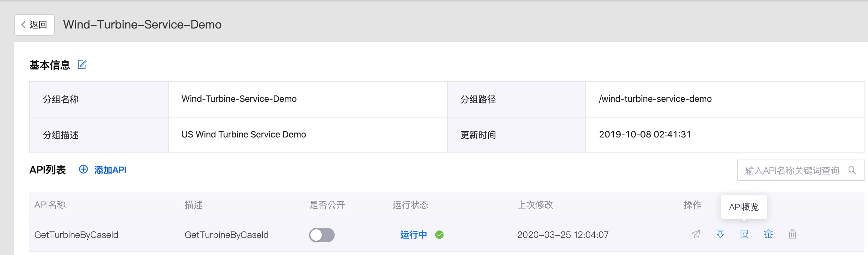Select the GetTurbineByCaseId name in the API名称 column
Screen dimensions: 868x255
76,235
